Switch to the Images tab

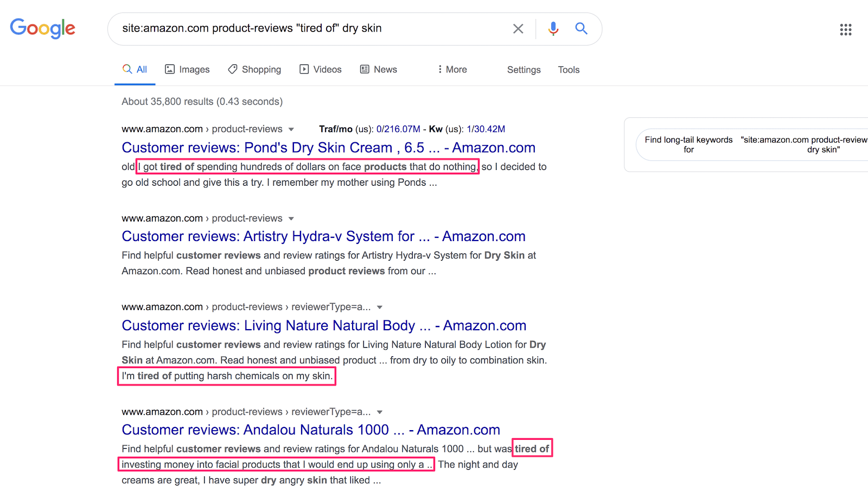[x=187, y=70]
